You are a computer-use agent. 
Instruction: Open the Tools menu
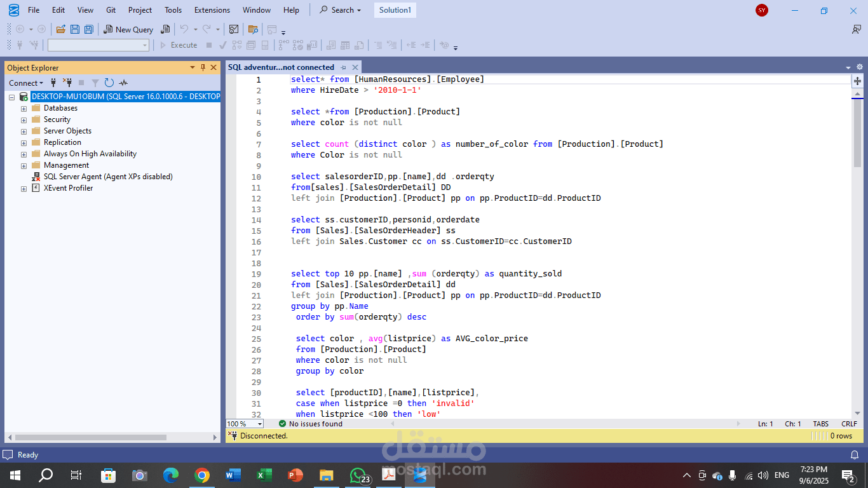click(173, 10)
